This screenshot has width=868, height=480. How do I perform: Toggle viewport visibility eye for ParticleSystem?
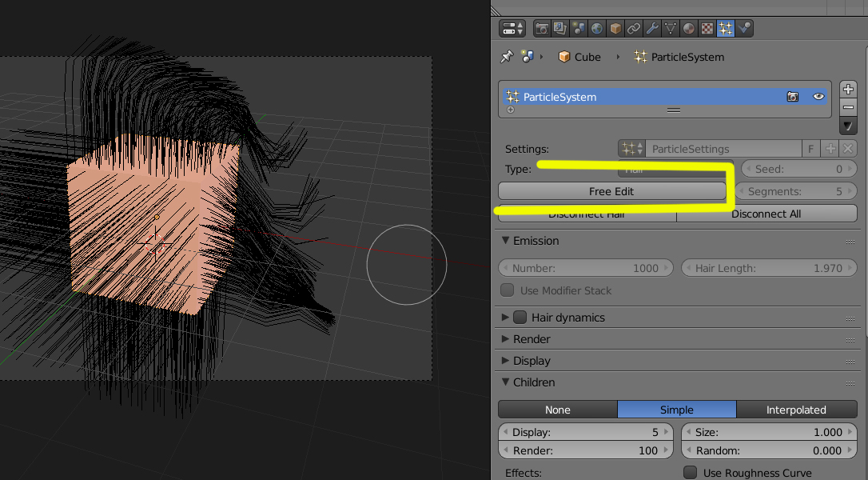click(x=818, y=96)
